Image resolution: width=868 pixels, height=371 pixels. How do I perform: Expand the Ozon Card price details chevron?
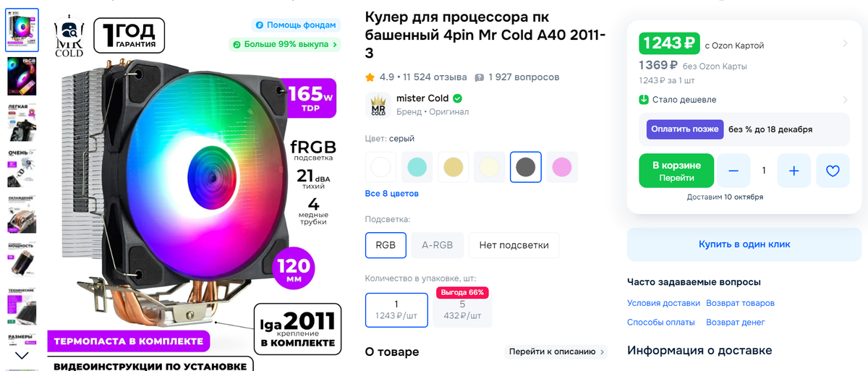846,44
